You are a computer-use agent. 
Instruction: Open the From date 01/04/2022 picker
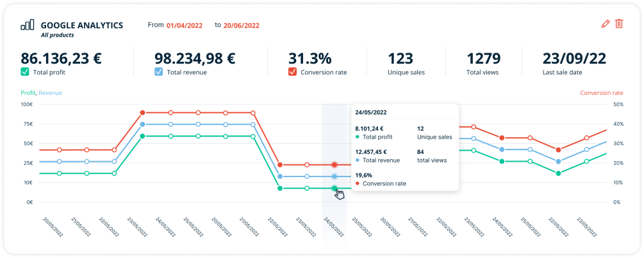[185, 26]
